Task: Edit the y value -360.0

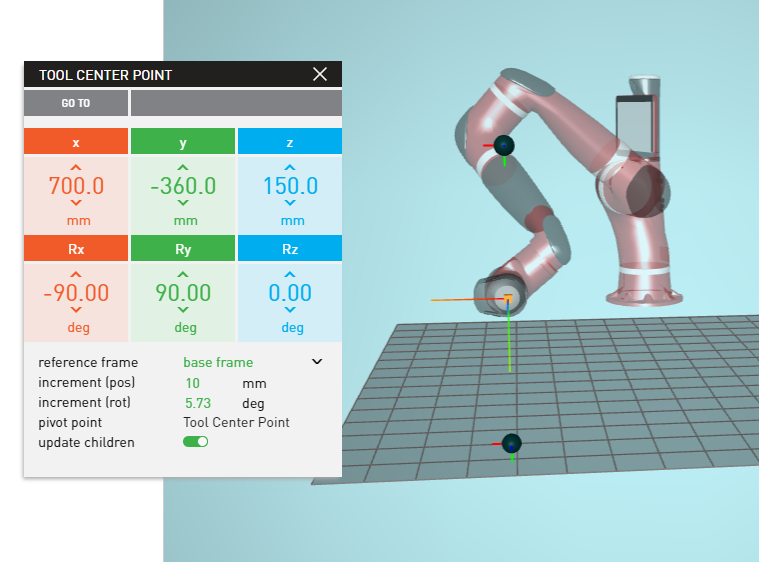Action: 183,186
